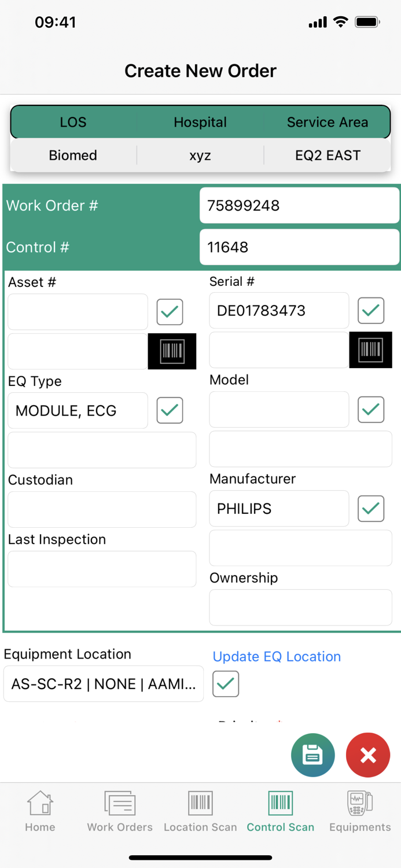This screenshot has width=401, height=868.
Task: Save the new work order
Action: (313, 755)
